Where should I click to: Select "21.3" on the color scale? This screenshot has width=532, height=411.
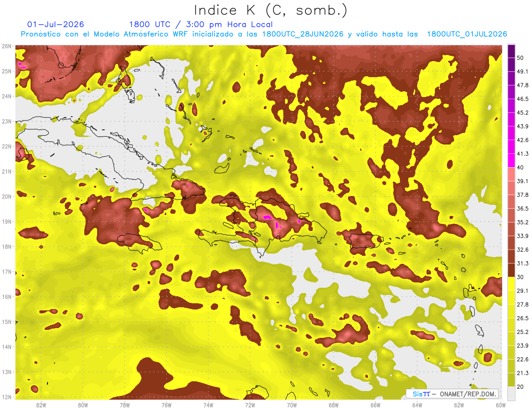click(x=522, y=373)
